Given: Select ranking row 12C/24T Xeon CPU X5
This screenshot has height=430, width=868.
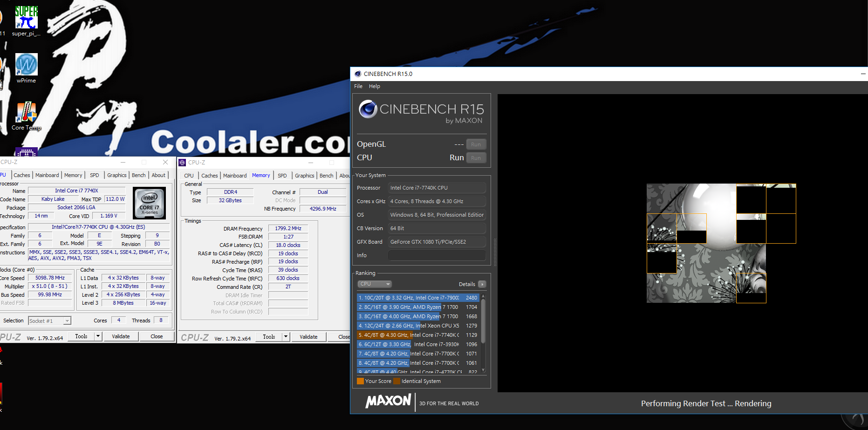Looking at the screenshot, I should pyautogui.click(x=418, y=326).
